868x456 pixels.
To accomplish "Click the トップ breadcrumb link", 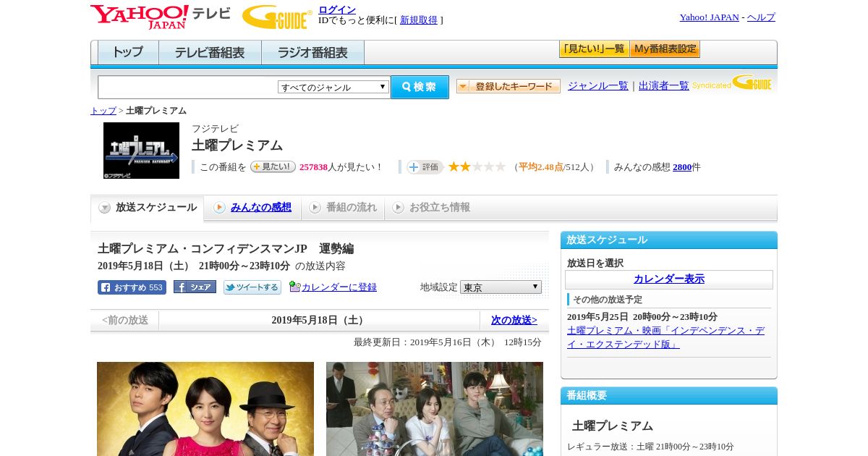I will (103, 111).
